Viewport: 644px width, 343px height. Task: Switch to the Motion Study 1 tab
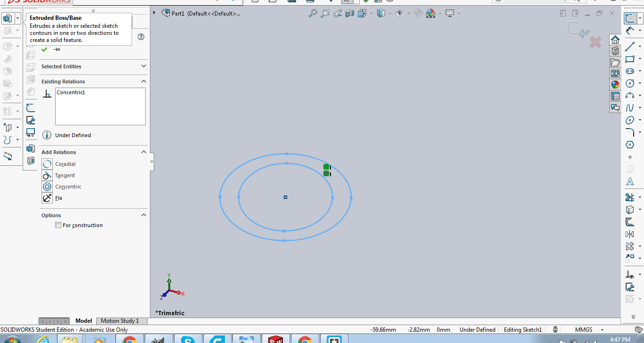(x=120, y=321)
